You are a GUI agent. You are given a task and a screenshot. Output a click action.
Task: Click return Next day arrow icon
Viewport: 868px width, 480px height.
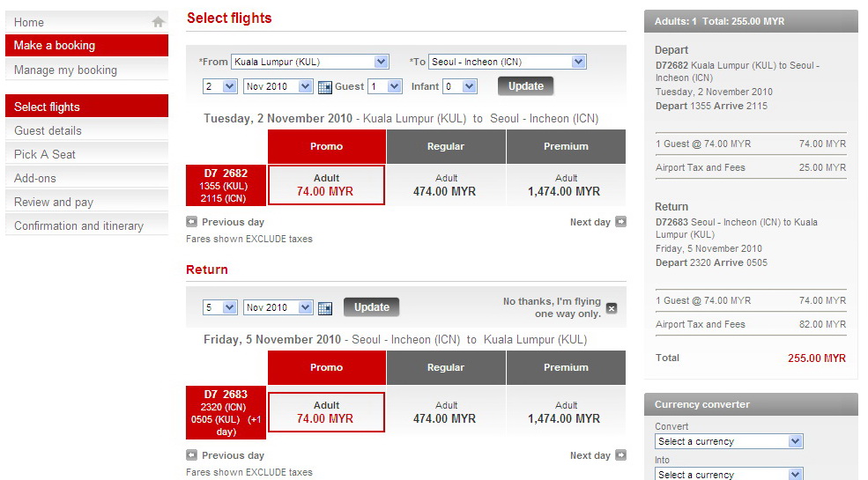coord(620,455)
